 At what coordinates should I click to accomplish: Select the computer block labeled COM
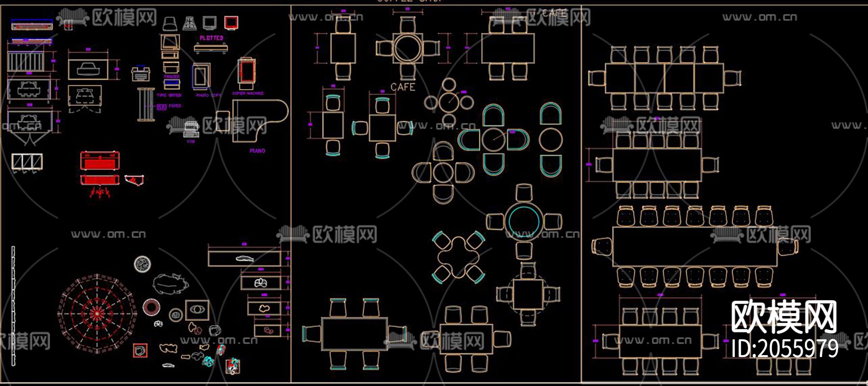(x=191, y=129)
